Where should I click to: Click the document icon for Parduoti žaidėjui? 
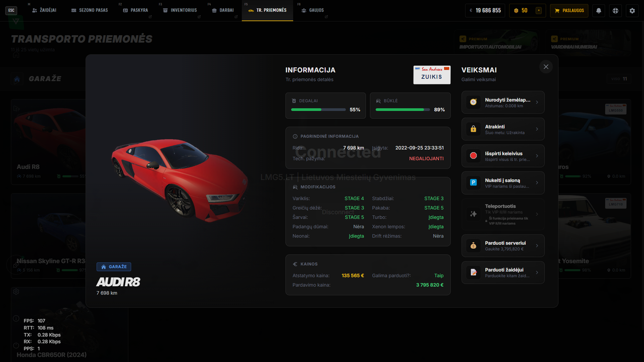473,273
